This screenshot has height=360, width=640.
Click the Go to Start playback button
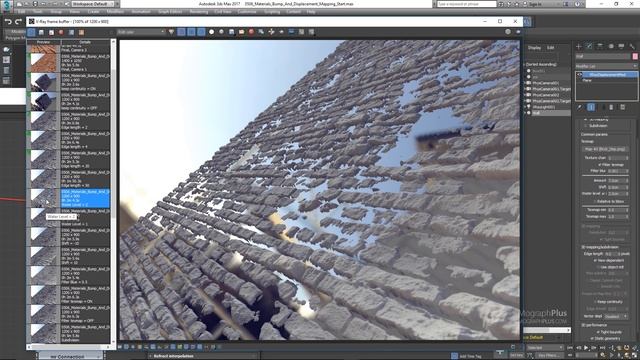[x=571, y=348]
